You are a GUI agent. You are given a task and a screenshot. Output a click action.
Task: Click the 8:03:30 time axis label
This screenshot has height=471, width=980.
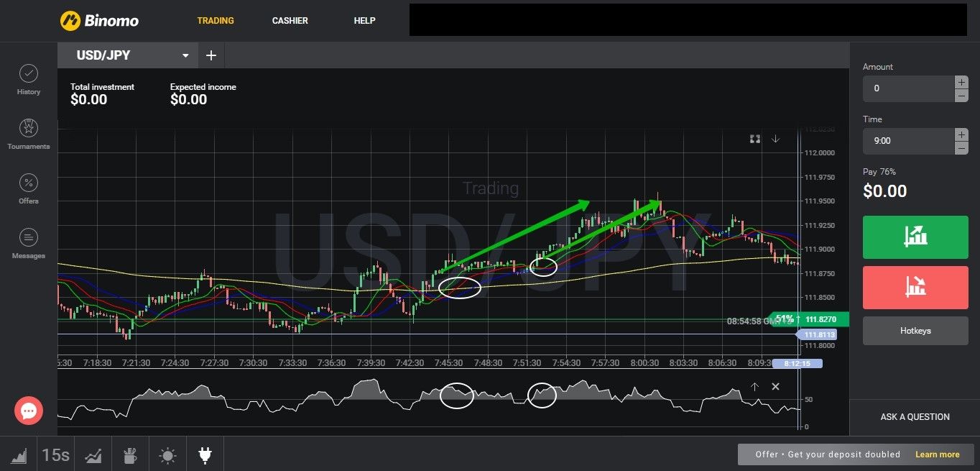pos(683,363)
